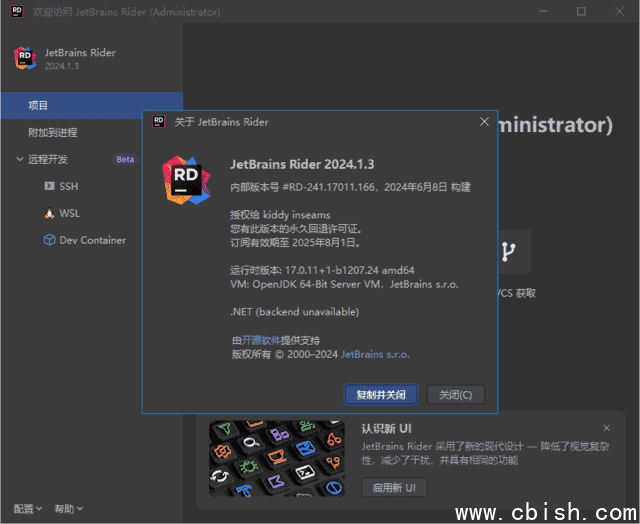This screenshot has width=640, height=524.
Task: Maximize the Rider welcome window
Action: coord(581,11)
